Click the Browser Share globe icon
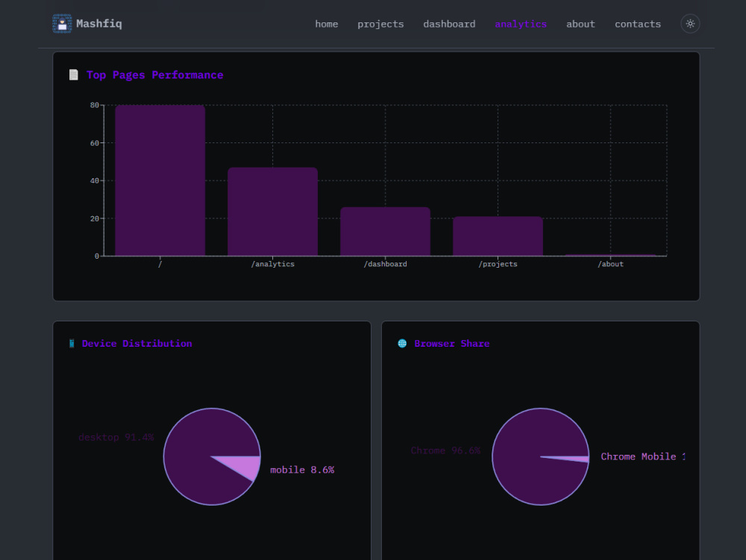Viewport: 746px width, 560px height. pyautogui.click(x=402, y=343)
